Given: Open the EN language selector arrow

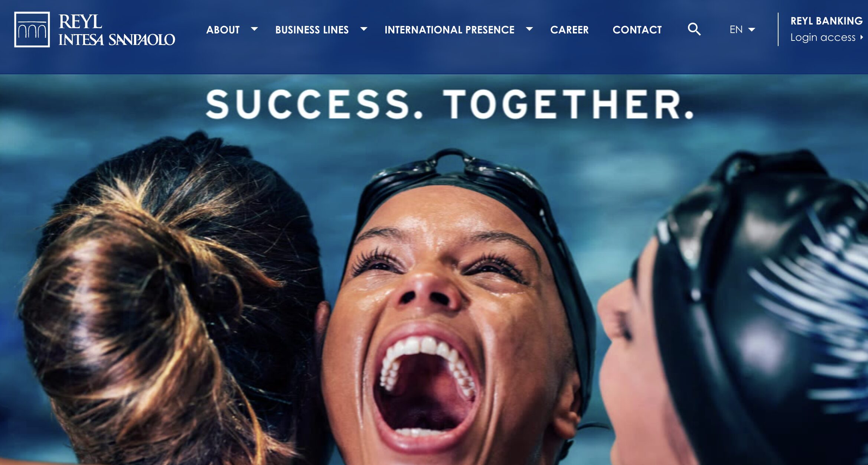Looking at the screenshot, I should (x=752, y=30).
